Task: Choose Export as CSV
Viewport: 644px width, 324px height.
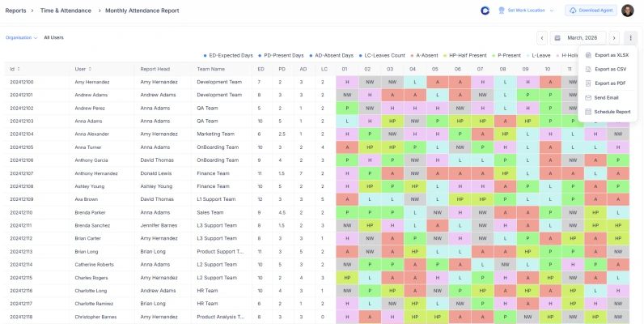Action: (x=610, y=69)
